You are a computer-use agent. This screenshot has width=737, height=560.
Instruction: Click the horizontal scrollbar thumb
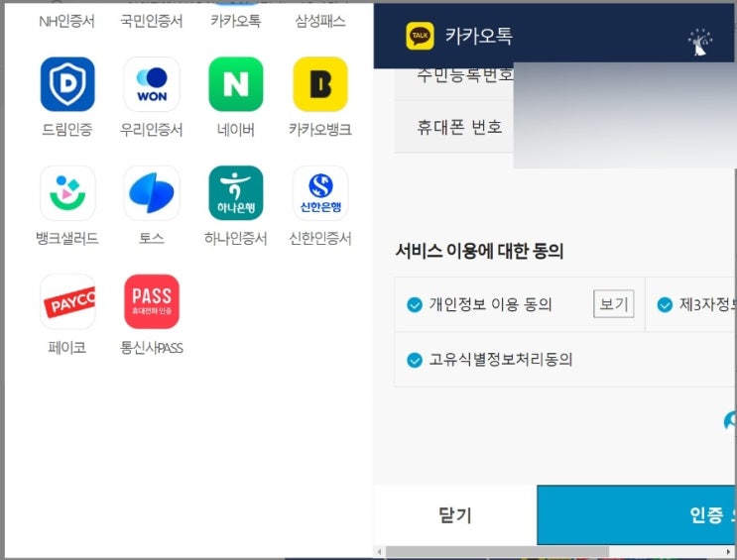click(x=497, y=551)
